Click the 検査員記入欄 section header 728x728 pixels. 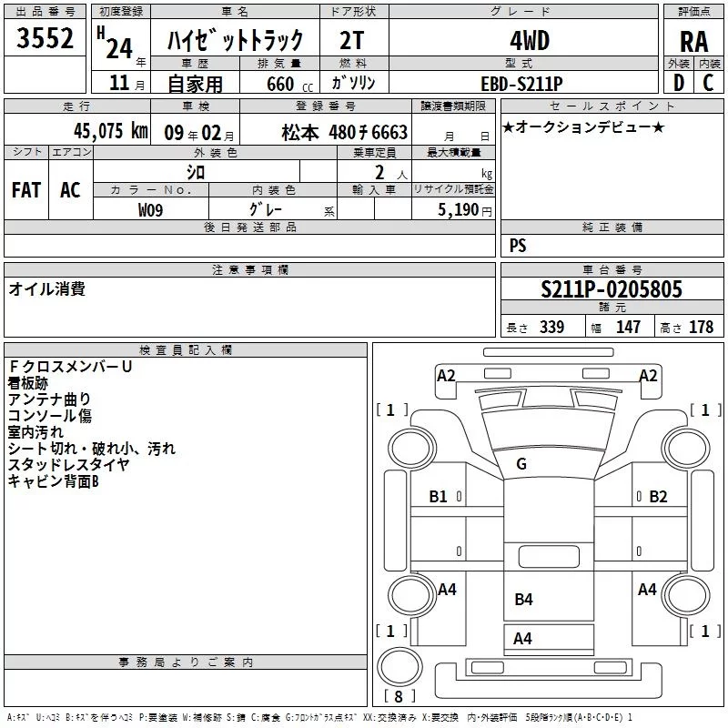(x=186, y=350)
